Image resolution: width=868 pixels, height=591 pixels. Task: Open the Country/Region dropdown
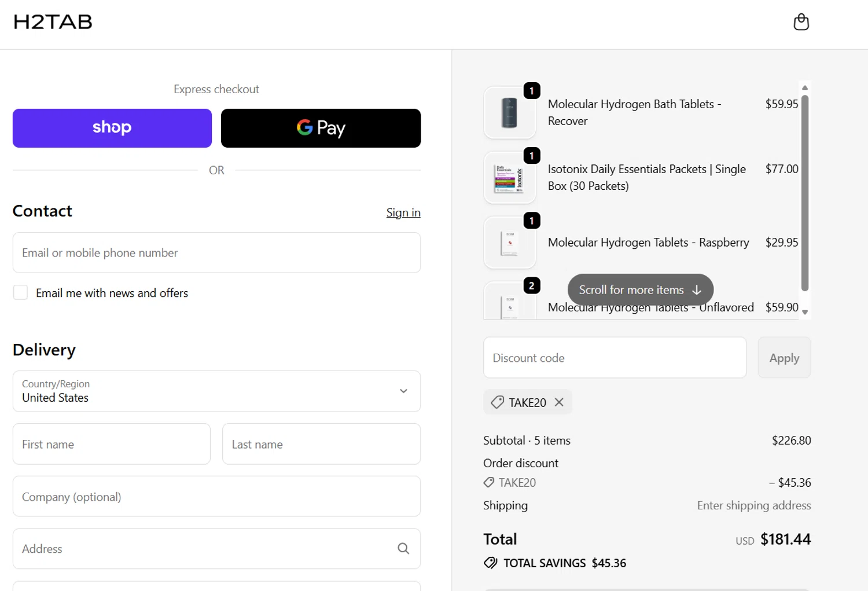216,391
